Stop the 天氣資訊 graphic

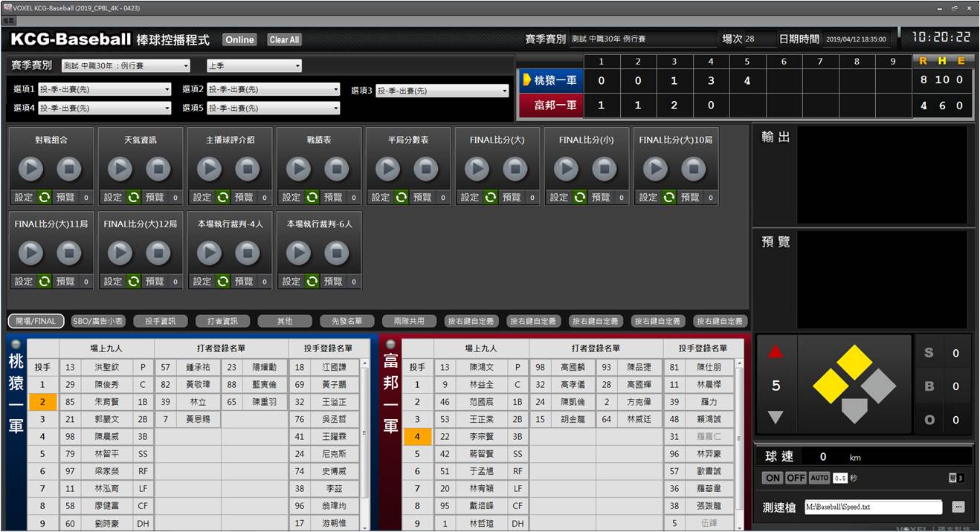tap(158, 169)
